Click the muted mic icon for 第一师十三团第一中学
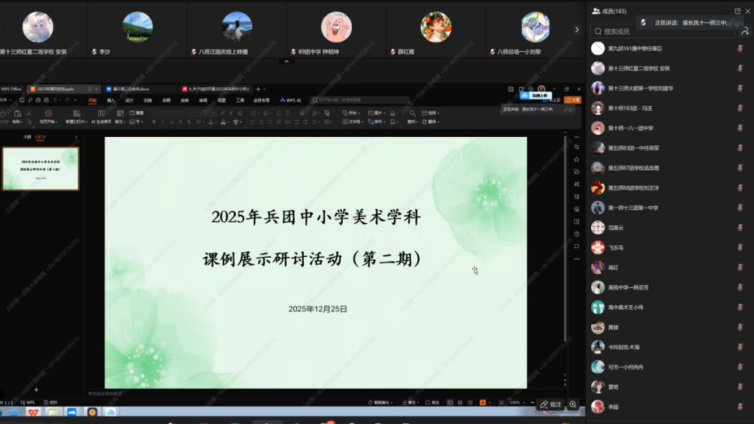Viewport: 754px width, 424px height. point(740,208)
